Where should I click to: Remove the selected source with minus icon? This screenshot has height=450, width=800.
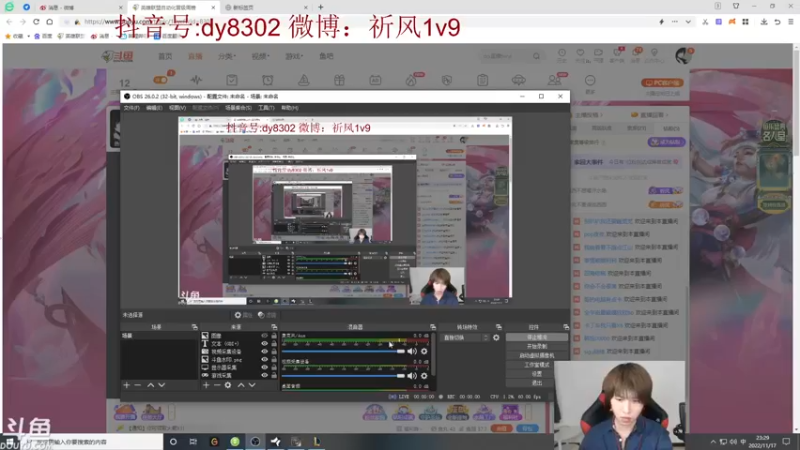tap(217, 385)
